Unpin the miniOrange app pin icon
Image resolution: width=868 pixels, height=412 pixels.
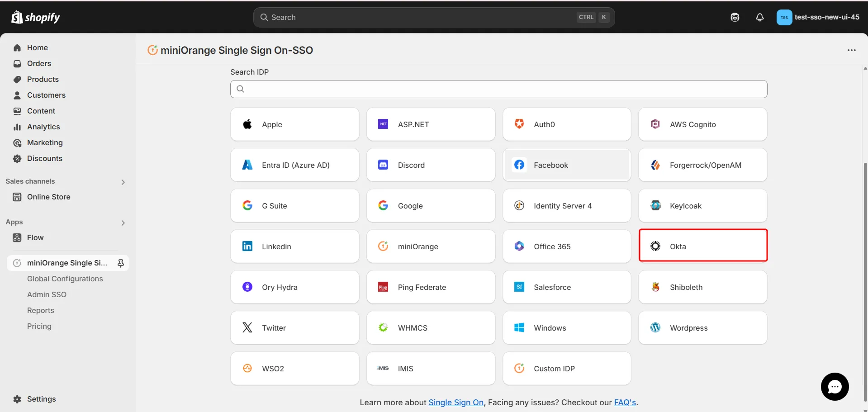(x=121, y=263)
